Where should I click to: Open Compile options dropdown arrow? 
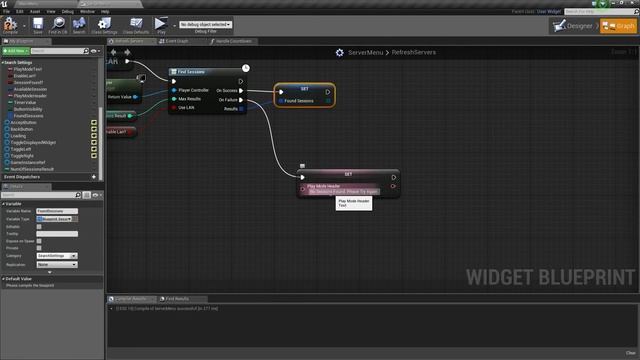pyautogui.click(x=24, y=26)
